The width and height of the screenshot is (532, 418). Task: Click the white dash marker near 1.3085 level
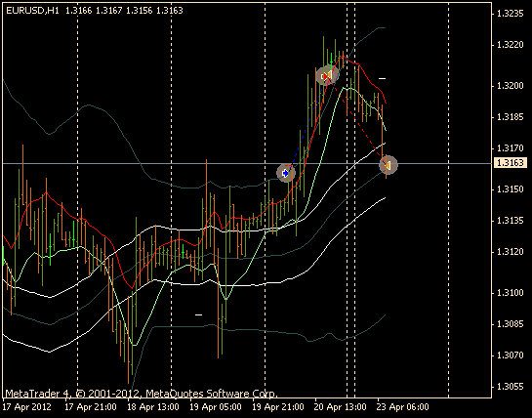click(x=198, y=314)
